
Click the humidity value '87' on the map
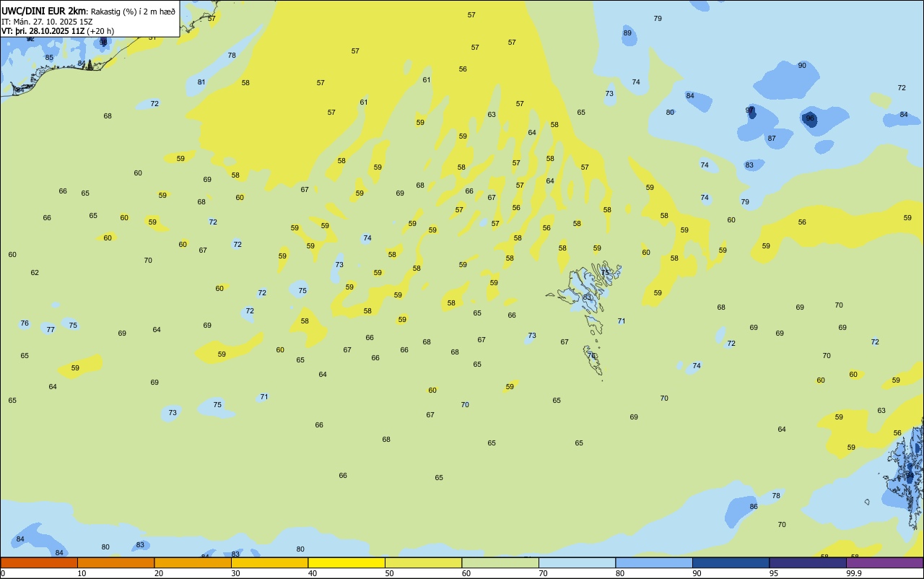[x=772, y=139]
